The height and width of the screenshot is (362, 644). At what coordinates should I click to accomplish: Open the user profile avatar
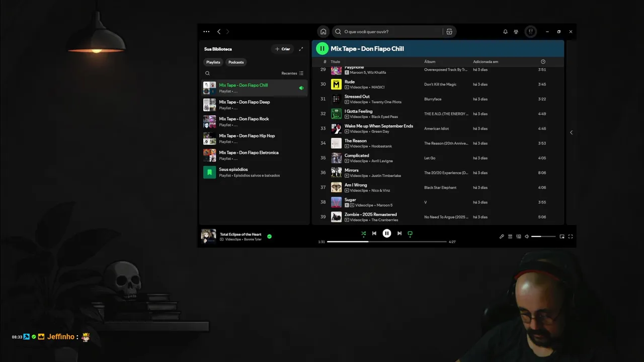530,32
